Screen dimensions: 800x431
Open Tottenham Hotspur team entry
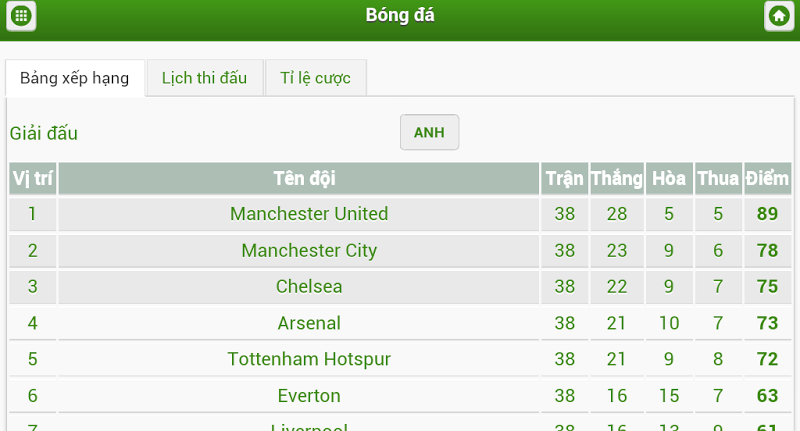(309, 359)
